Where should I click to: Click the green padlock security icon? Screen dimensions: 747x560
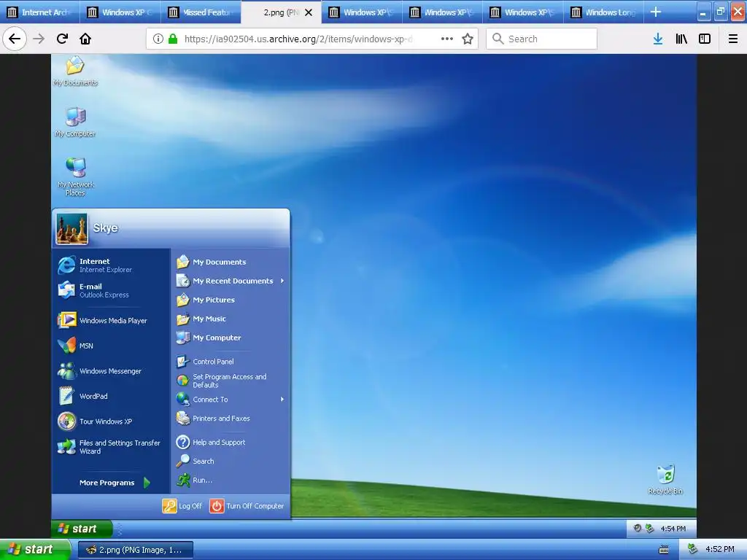click(173, 39)
